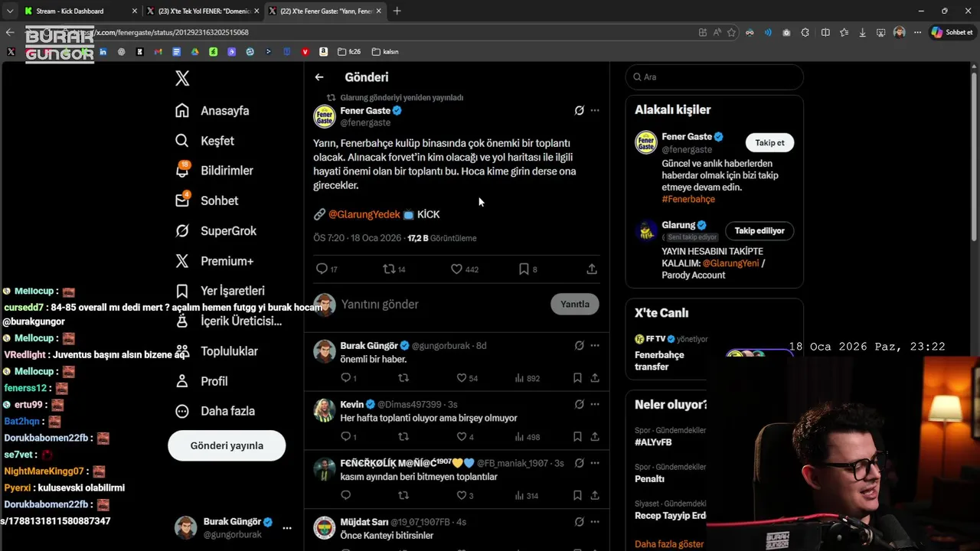980x551 pixels.
Task: Click the X logo in the sidebar
Action: pos(182,78)
